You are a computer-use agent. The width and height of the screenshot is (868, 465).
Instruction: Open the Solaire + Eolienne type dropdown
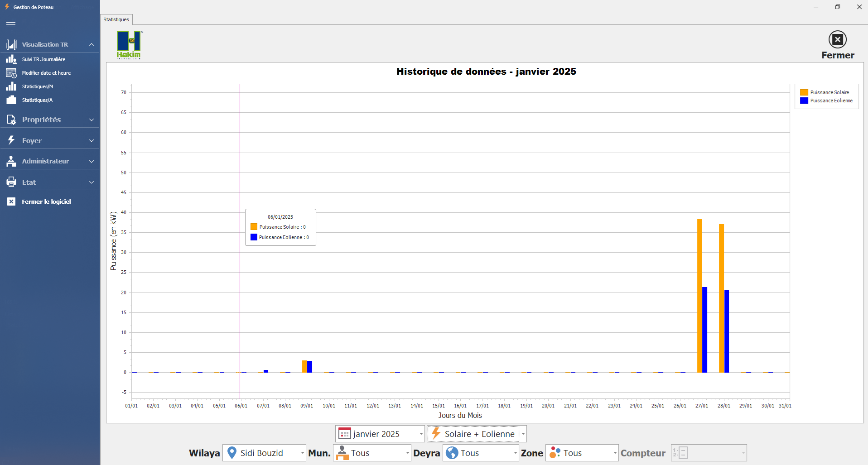coord(523,434)
